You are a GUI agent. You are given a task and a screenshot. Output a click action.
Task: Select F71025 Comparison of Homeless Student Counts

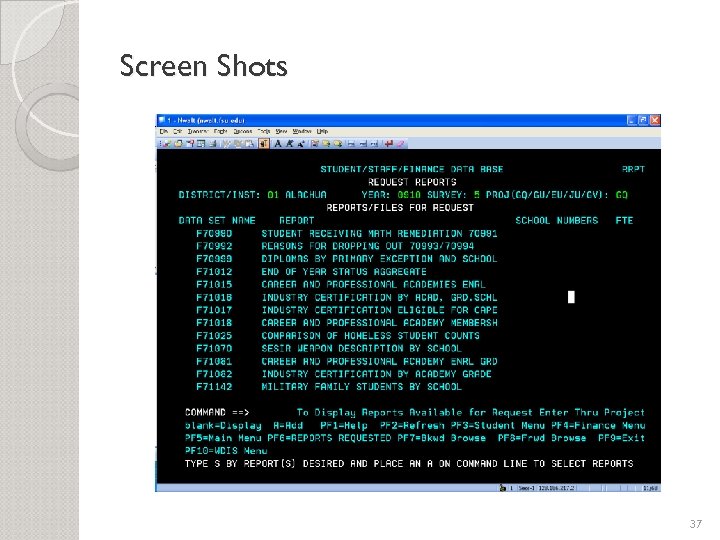pos(338,336)
